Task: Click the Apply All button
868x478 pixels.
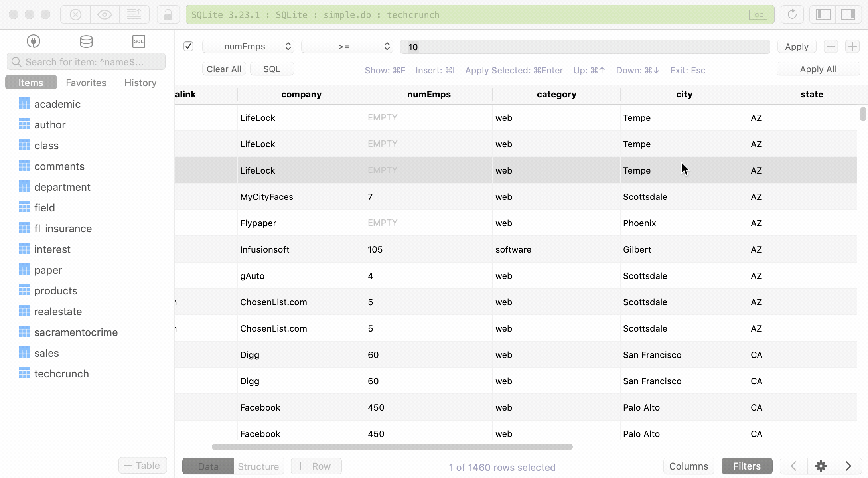Action: 818,69
